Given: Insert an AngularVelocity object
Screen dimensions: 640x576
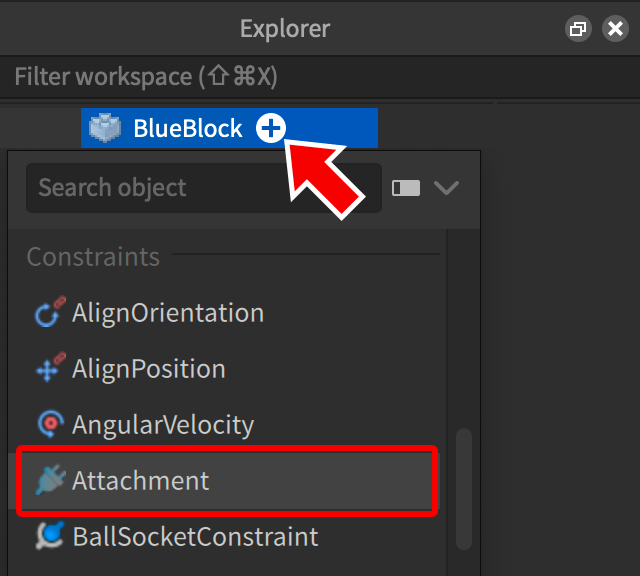Looking at the screenshot, I should [x=163, y=425].
